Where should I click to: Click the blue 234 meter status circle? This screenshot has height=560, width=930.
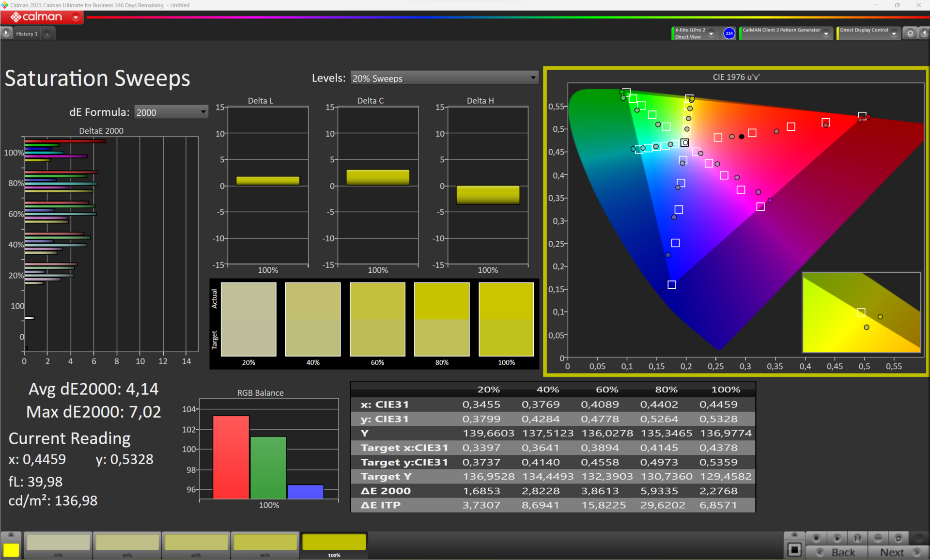tap(729, 33)
